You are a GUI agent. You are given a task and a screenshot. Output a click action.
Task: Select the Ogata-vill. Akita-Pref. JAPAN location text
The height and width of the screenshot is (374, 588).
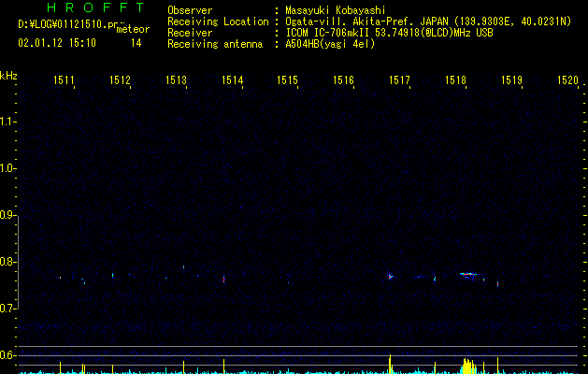[x=366, y=22]
